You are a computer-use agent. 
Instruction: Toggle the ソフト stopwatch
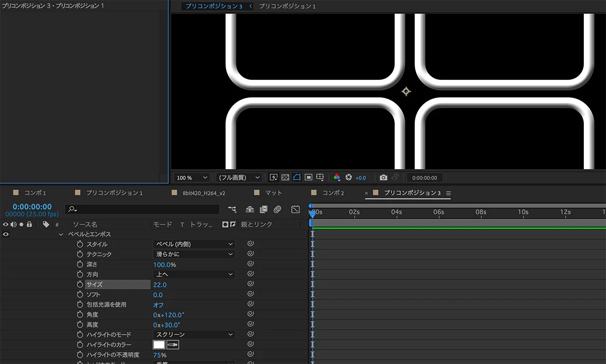80,294
